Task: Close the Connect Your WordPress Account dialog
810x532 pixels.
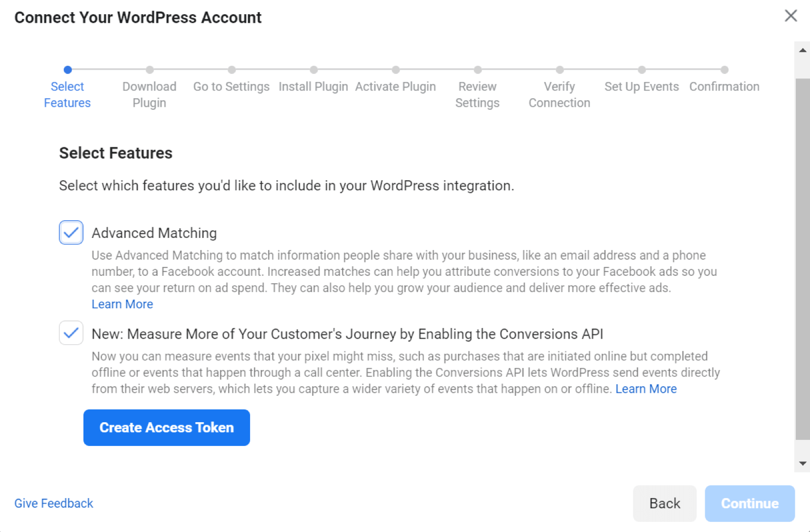Action: tap(790, 16)
